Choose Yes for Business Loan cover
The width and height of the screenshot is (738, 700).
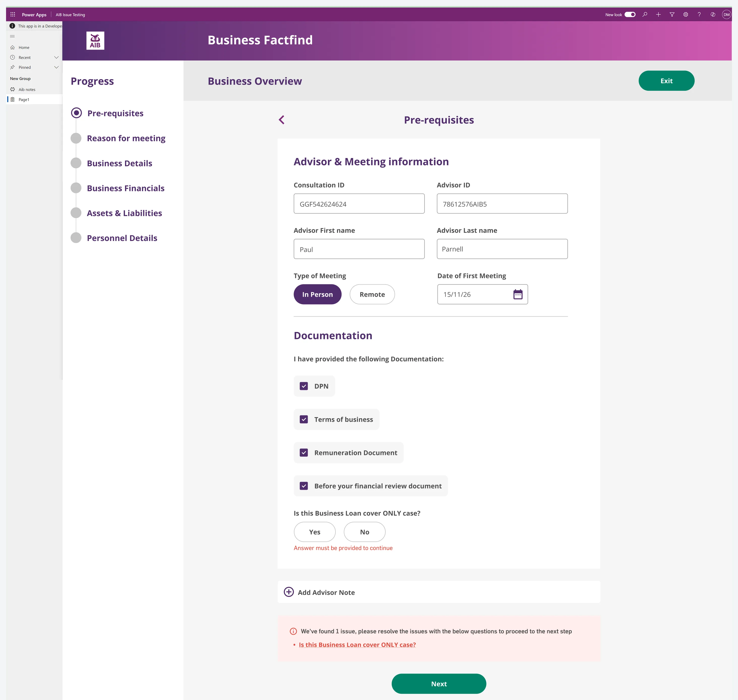[x=315, y=532]
